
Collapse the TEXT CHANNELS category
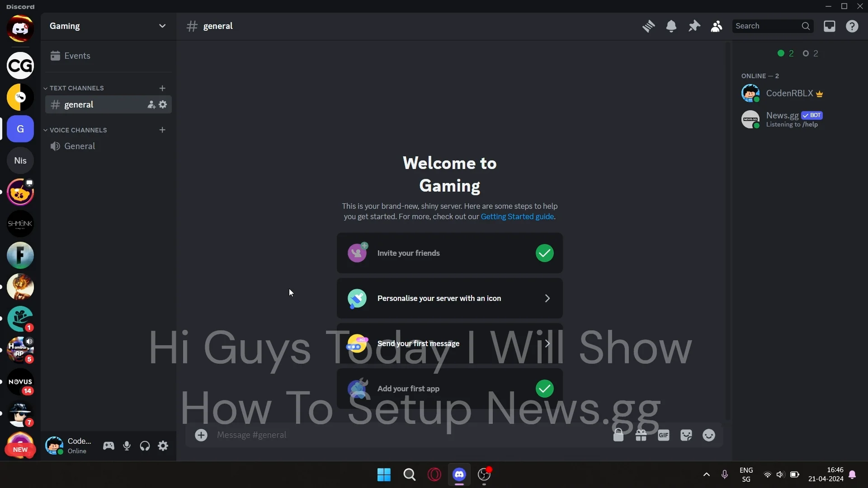75,88
